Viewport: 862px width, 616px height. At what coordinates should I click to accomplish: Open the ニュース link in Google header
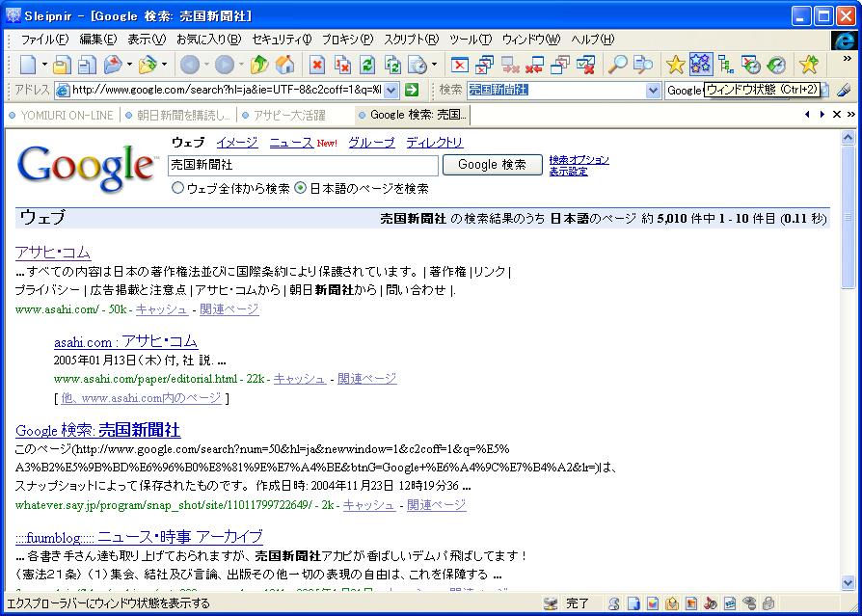coord(291,143)
